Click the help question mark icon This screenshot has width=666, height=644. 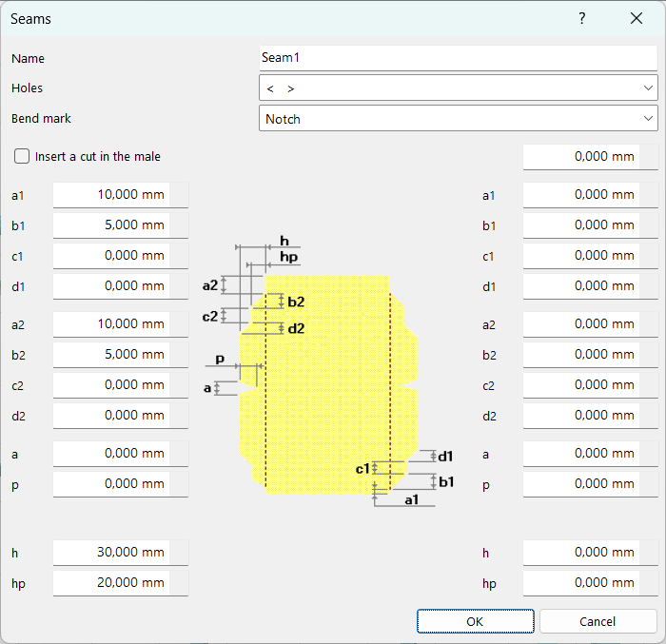582,18
